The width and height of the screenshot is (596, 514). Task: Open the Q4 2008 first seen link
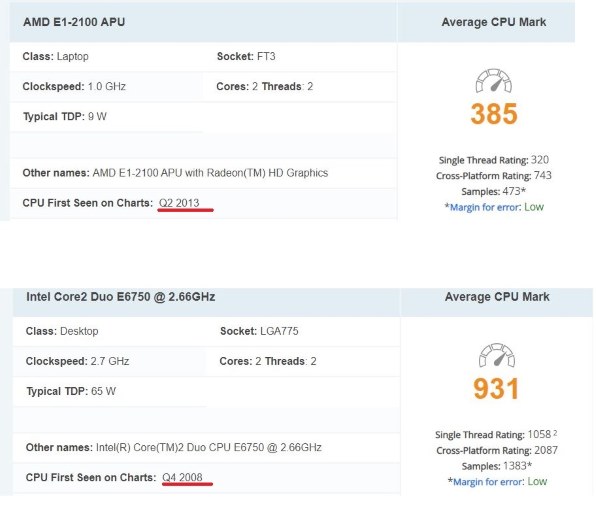pyautogui.click(x=182, y=478)
